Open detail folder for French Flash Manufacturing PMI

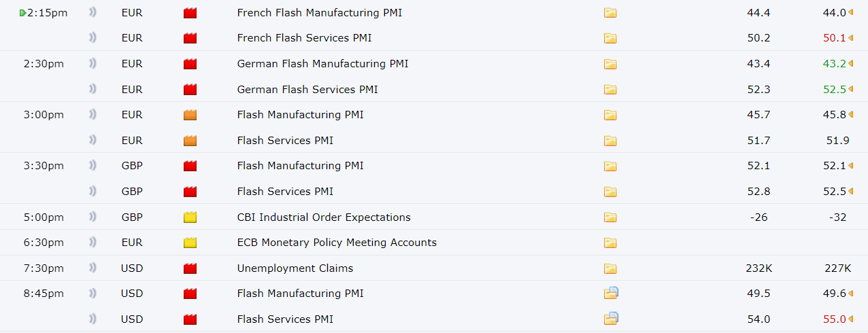click(610, 13)
